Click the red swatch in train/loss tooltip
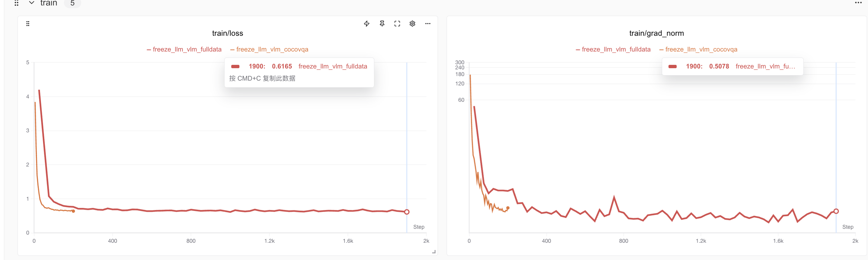 pyautogui.click(x=235, y=67)
